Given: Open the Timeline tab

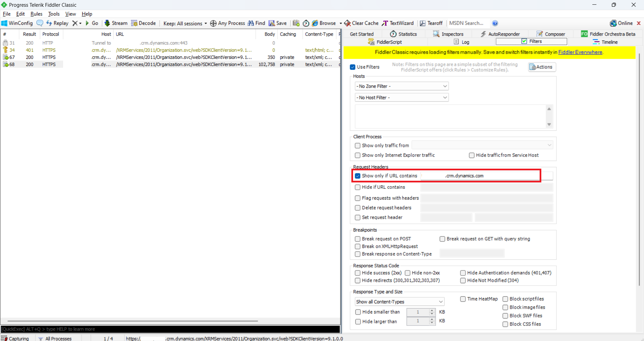Looking at the screenshot, I should 605,42.
